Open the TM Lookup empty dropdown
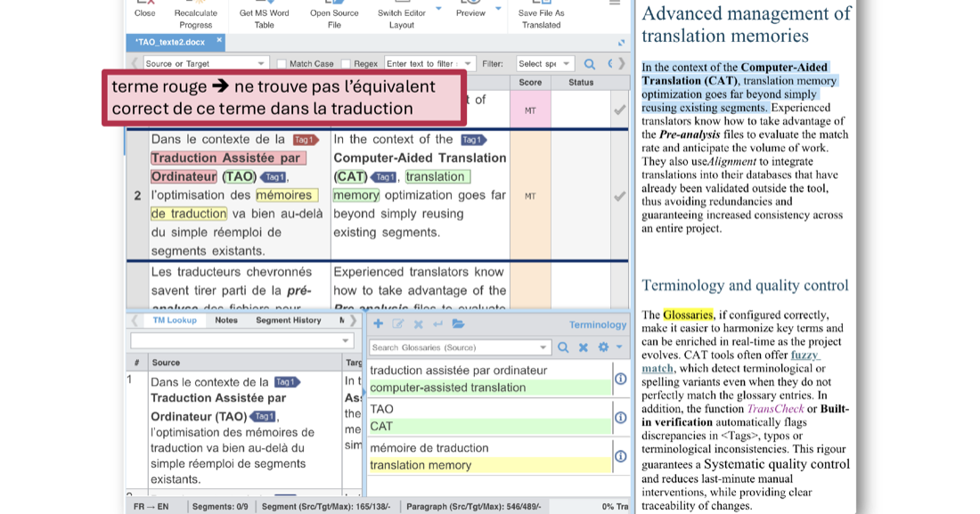 pos(241,341)
